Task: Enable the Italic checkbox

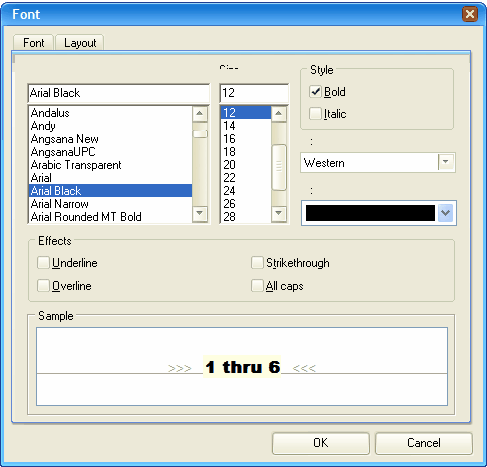Action: [x=315, y=114]
